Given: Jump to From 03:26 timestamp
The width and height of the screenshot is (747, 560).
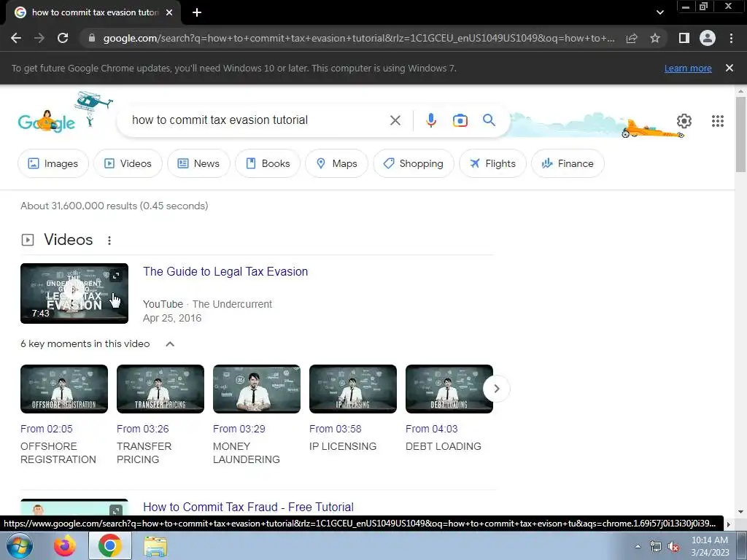Looking at the screenshot, I should click(143, 429).
